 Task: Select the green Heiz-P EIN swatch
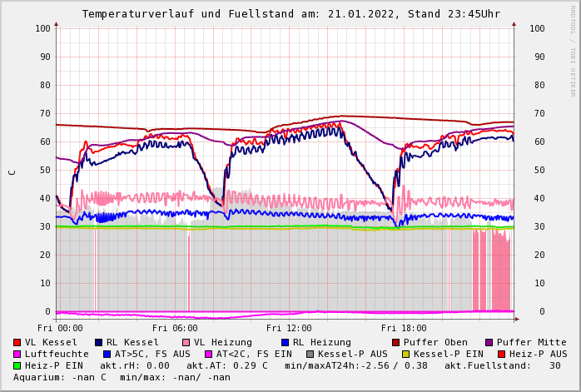17,365
